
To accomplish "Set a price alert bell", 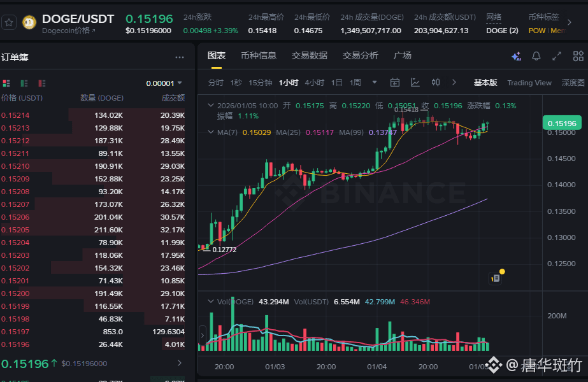I will coord(536,56).
